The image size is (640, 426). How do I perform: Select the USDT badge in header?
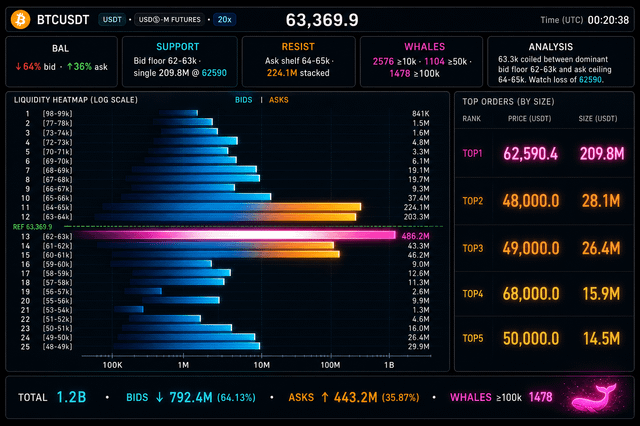[x=112, y=19]
